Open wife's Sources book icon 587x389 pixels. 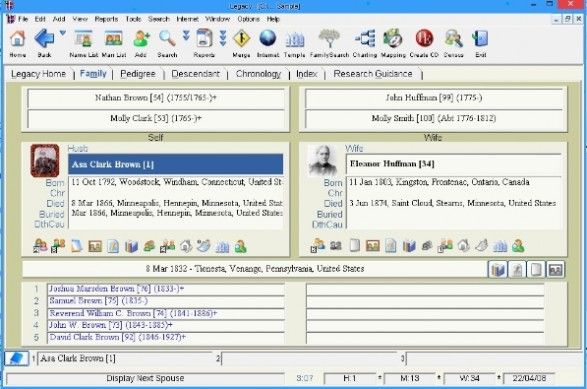409,246
